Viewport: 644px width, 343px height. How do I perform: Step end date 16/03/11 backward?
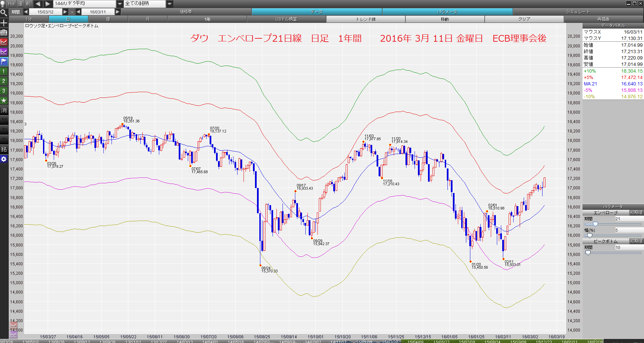coord(78,12)
